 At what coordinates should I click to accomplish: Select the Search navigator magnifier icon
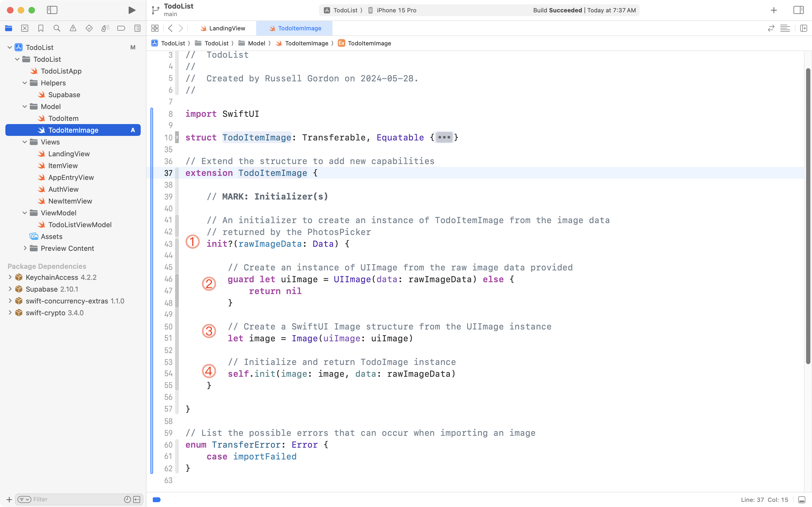coord(57,28)
